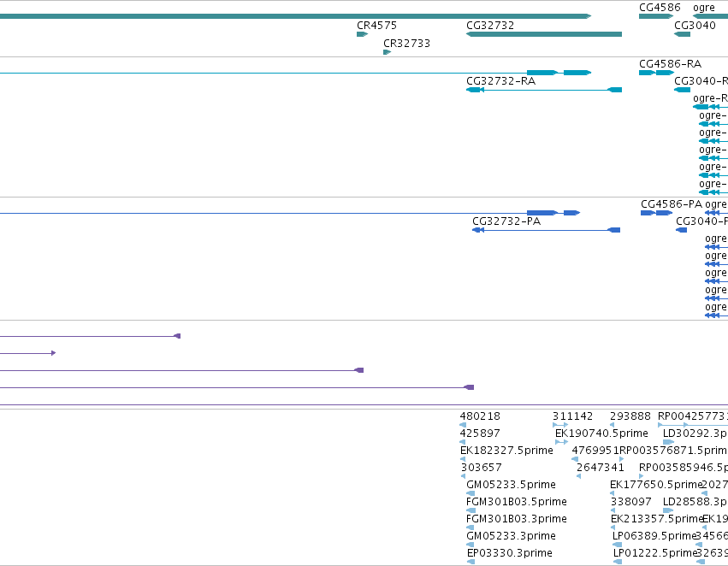
Task: Select the CG32732 gene bar glyph
Action: (544, 34)
